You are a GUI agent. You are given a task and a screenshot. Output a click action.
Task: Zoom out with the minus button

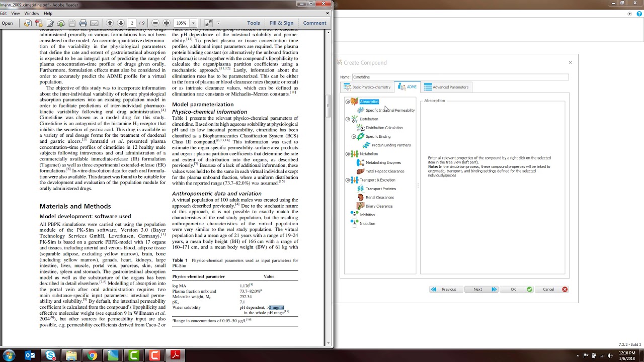tap(155, 23)
